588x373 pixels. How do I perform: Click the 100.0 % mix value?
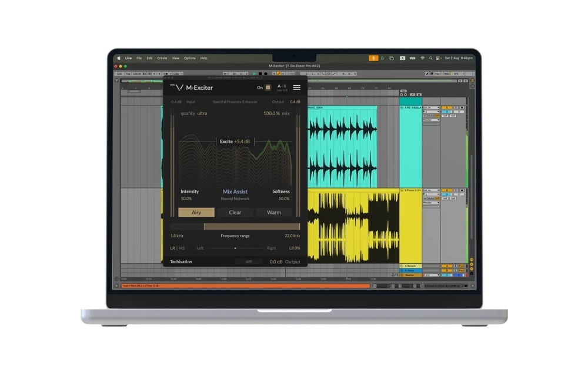coord(272,113)
